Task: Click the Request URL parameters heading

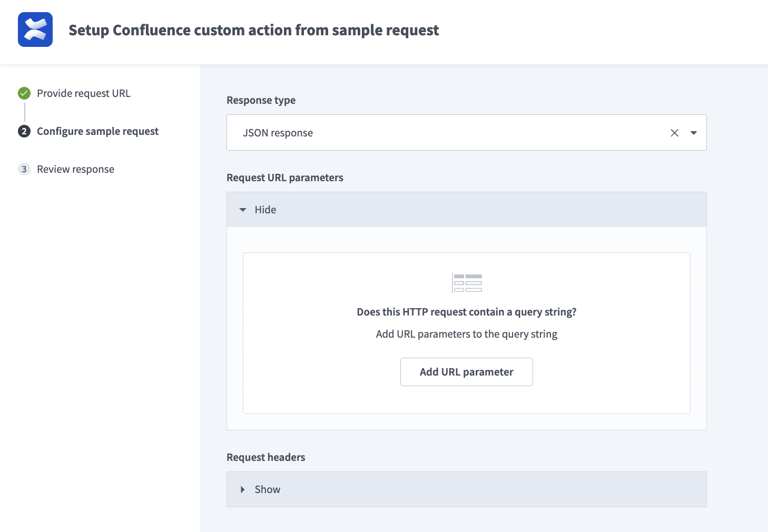Action: [x=284, y=178]
